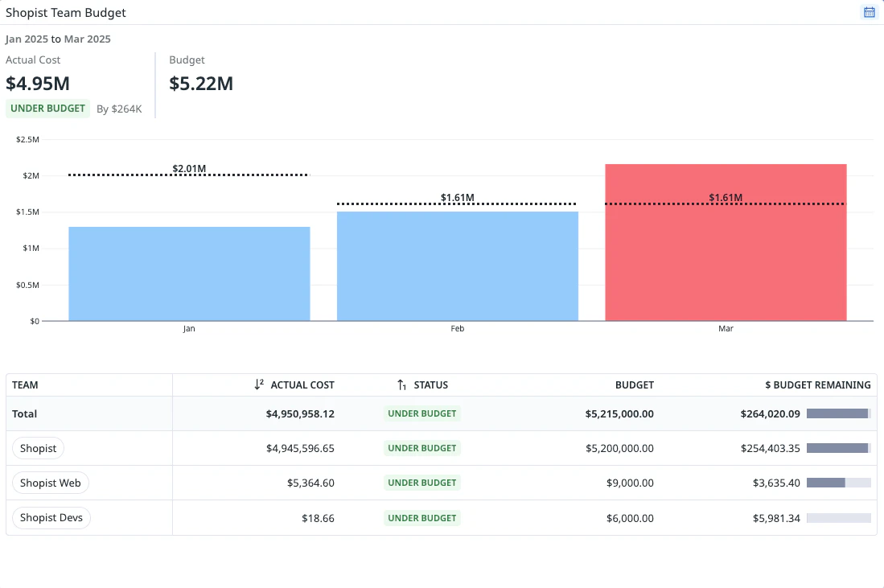Click the Jan axis label
This screenshot has height=588, width=884.
[x=189, y=328]
